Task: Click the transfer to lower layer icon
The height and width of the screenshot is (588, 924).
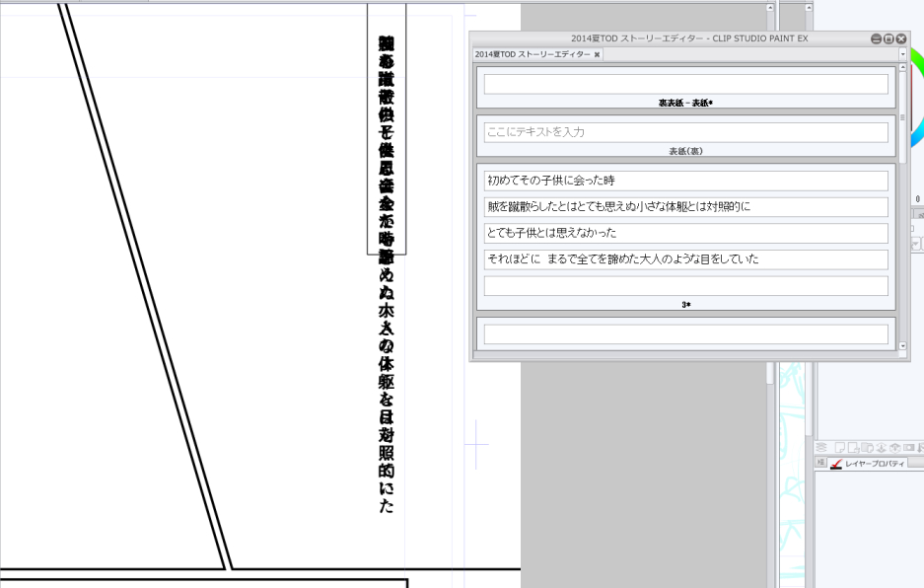Action: click(882, 448)
